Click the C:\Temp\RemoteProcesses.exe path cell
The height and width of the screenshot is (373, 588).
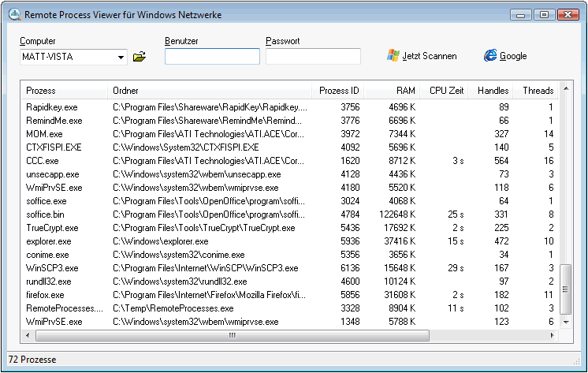[x=173, y=308]
